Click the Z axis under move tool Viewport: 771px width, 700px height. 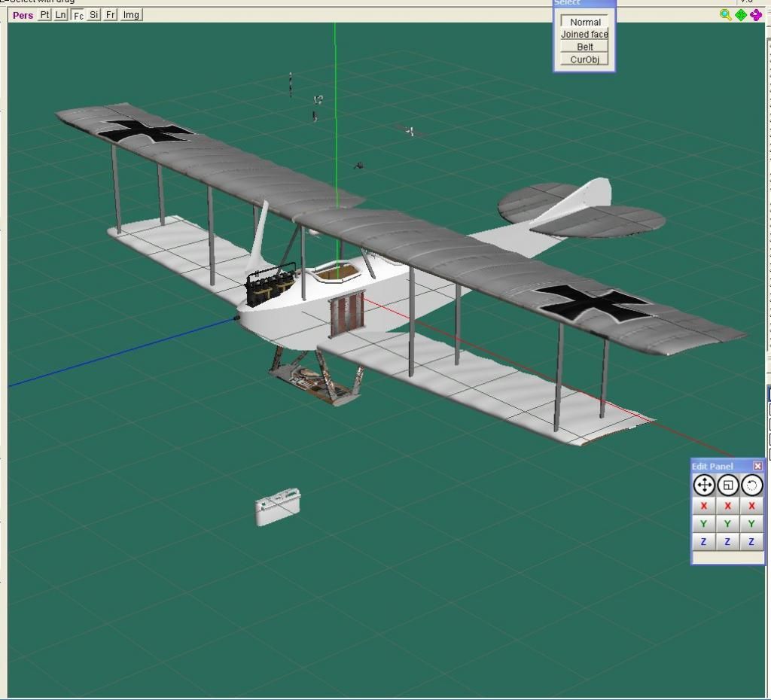click(x=704, y=542)
